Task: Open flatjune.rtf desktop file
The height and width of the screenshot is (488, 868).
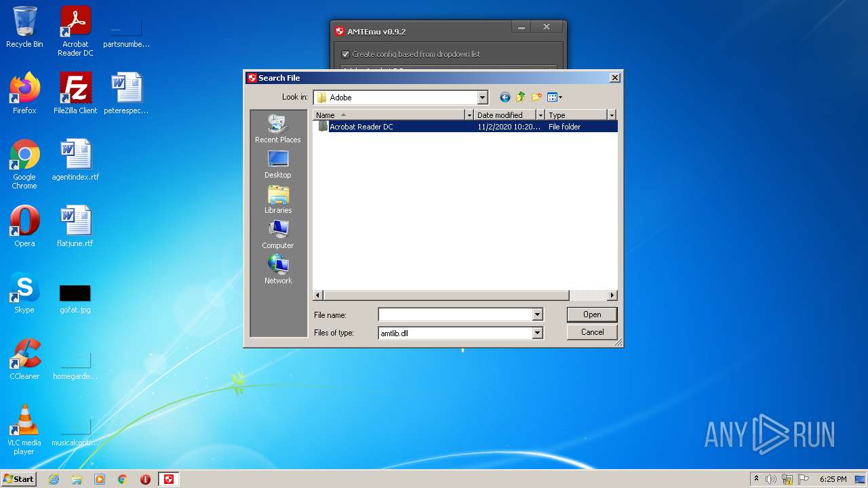Action: [75, 226]
